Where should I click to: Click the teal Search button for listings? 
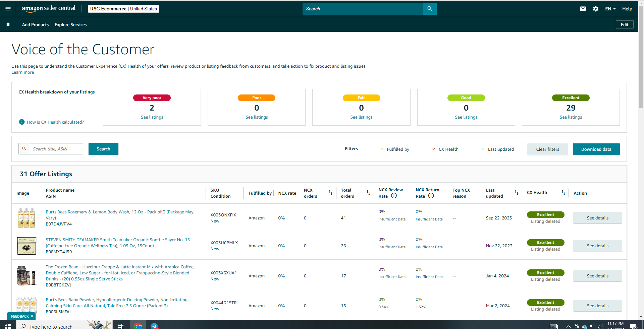[x=103, y=149]
